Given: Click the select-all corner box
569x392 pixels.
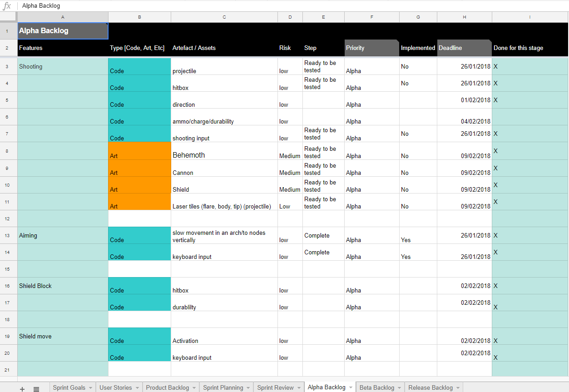Looking at the screenshot, I should pyautogui.click(x=9, y=17).
